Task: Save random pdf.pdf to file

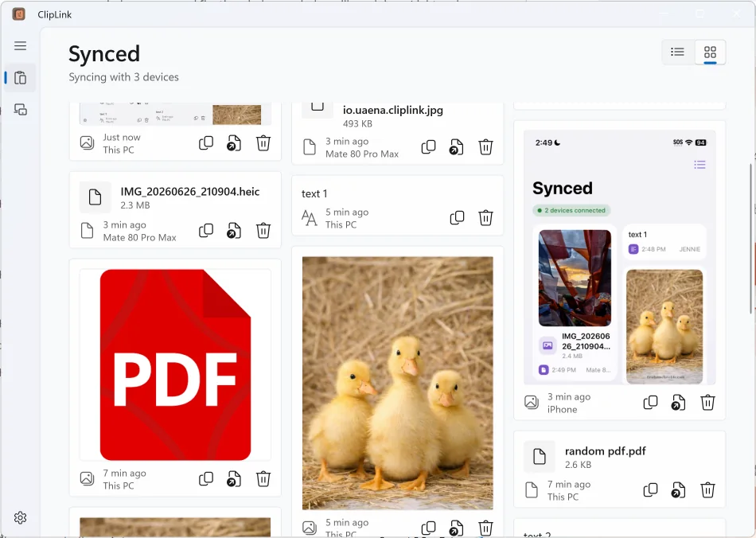Action: click(678, 490)
